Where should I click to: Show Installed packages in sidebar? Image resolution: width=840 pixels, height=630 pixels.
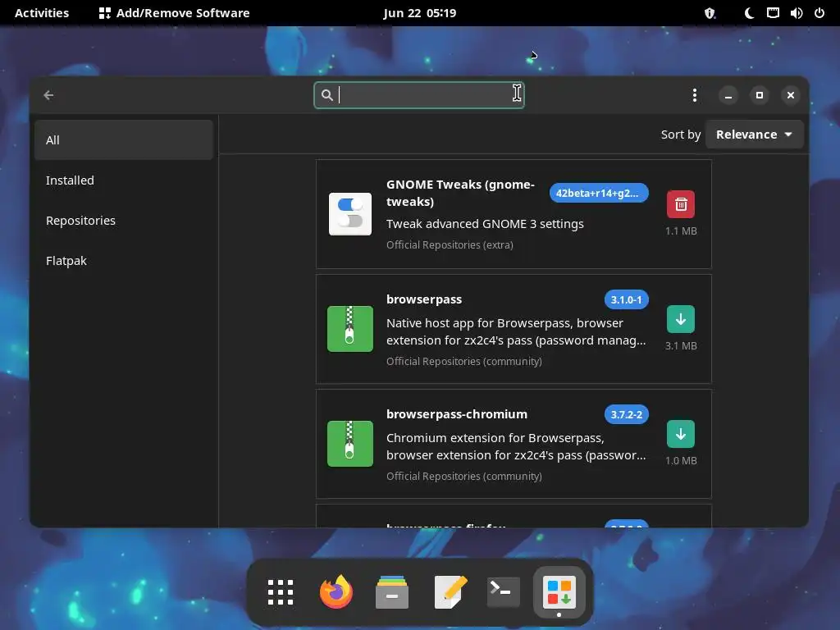pos(124,180)
